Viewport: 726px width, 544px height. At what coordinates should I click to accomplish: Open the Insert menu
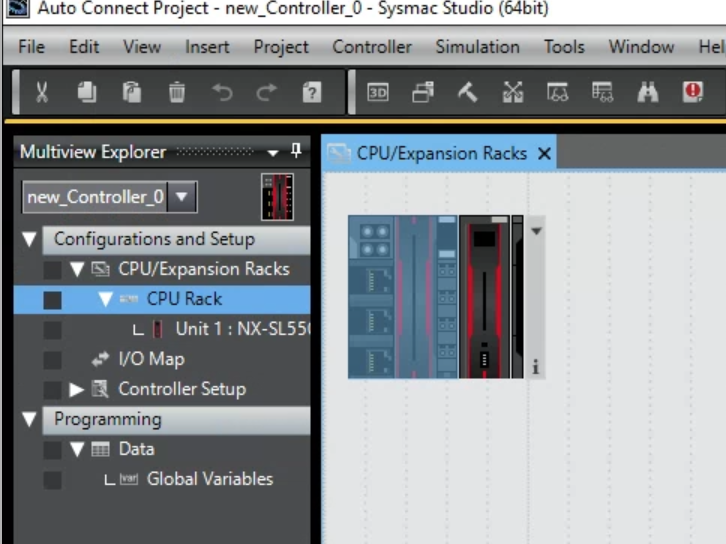pos(207,47)
